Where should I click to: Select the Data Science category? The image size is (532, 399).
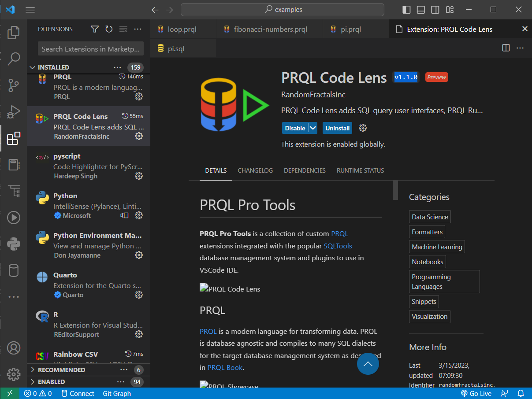pyautogui.click(x=430, y=217)
